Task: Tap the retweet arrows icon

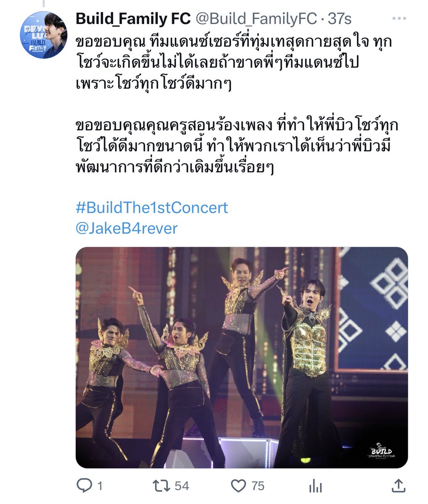Action: 161,486
